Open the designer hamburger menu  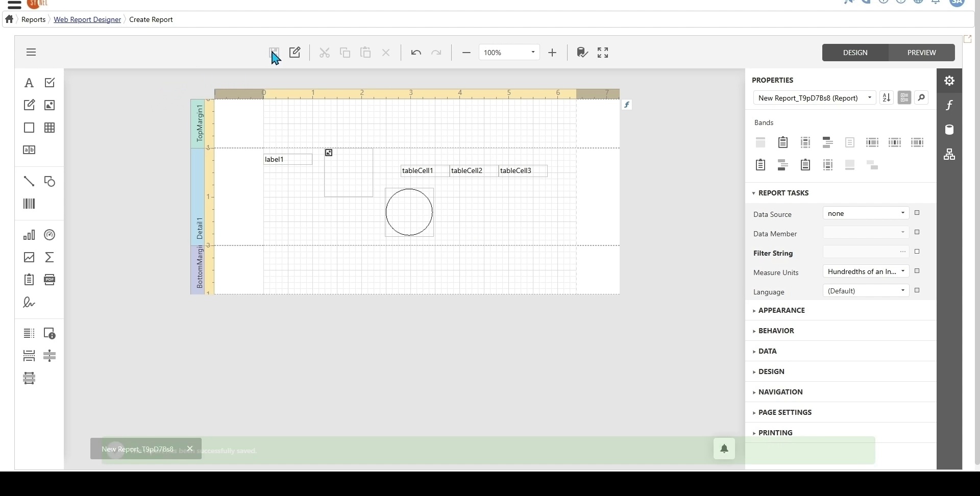[31, 52]
